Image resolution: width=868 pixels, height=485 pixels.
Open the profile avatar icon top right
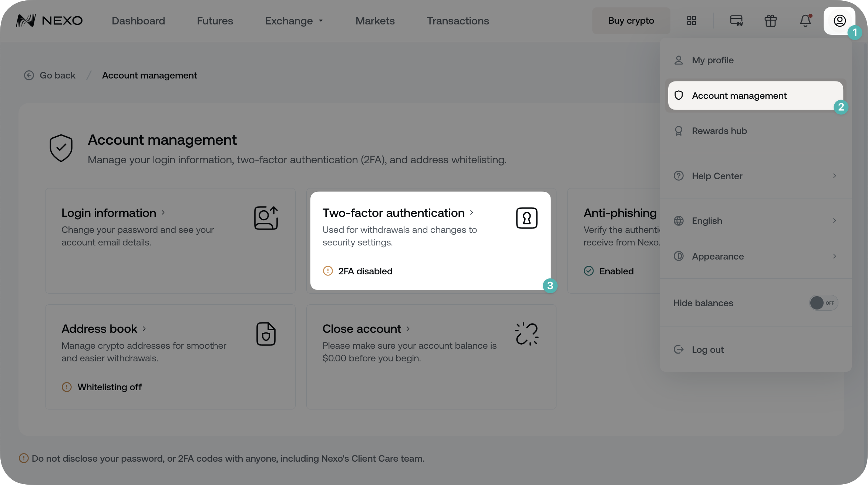(840, 20)
